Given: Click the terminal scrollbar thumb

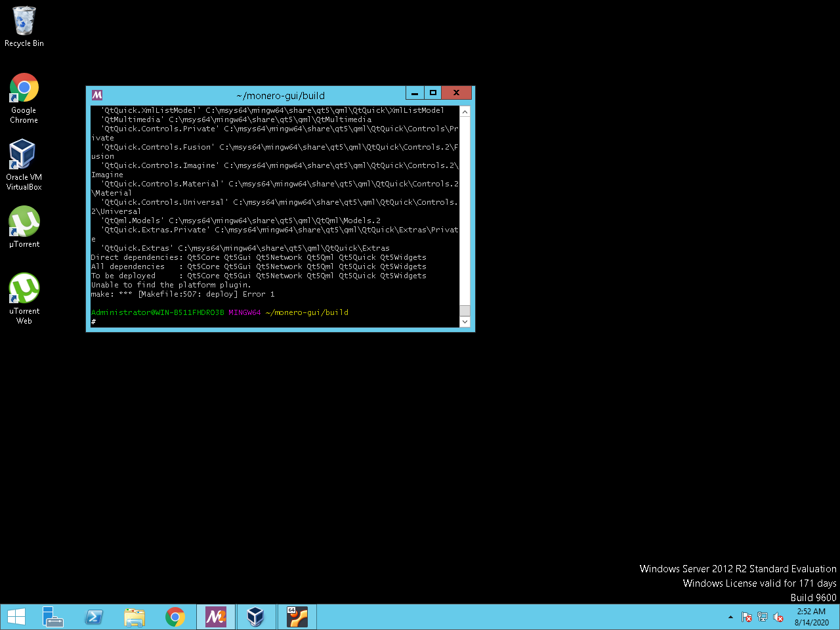Looking at the screenshot, I should (465, 310).
